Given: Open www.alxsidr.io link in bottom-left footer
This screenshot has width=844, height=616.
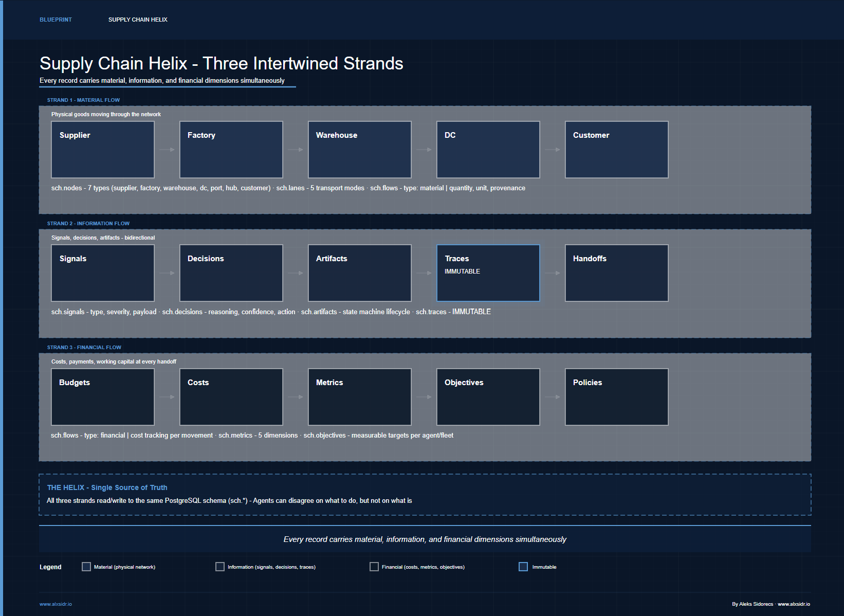Looking at the screenshot, I should coord(56,604).
